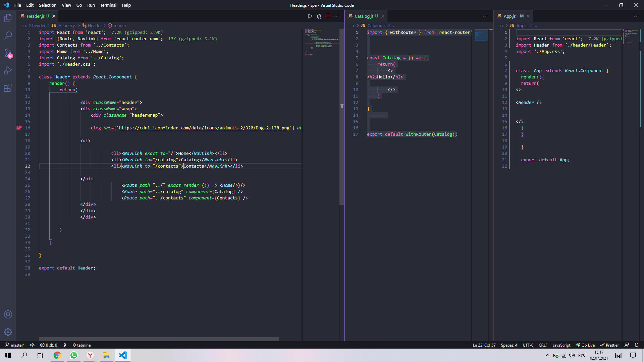Go to line via Ln 22, Col 57 indicator
The width and height of the screenshot is (644, 362).
tap(484, 345)
